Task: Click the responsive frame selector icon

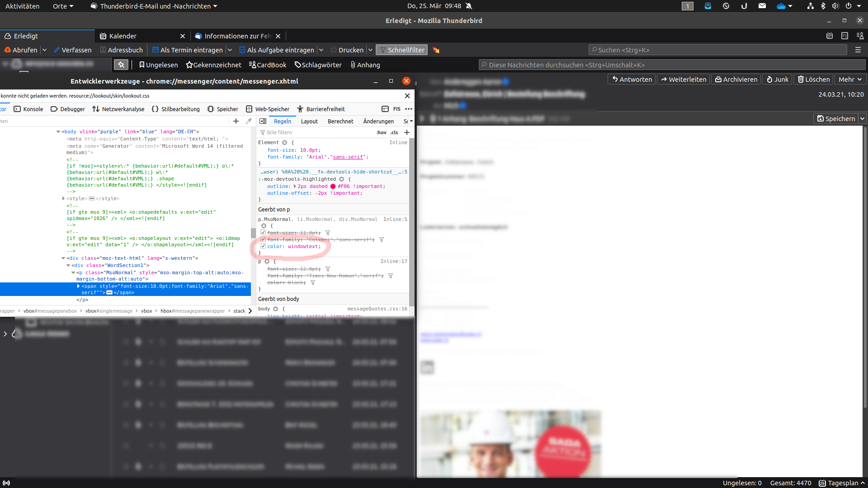Action: tap(385, 109)
